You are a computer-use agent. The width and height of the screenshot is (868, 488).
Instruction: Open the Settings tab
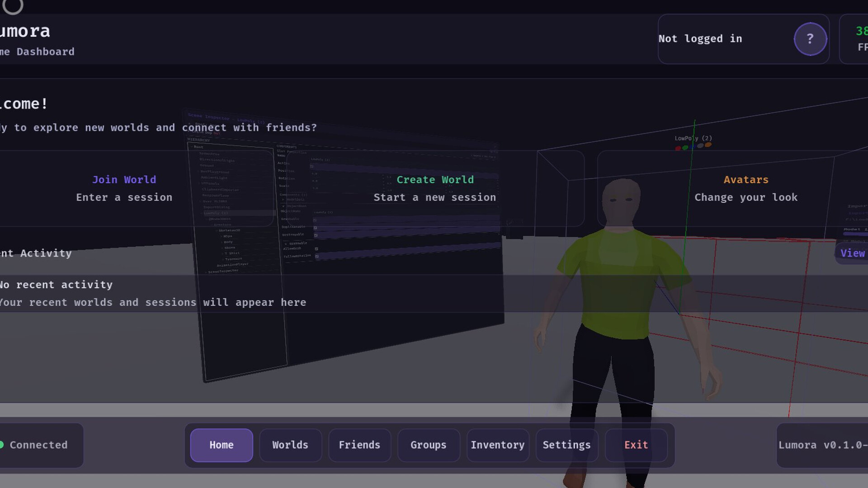pos(566,445)
